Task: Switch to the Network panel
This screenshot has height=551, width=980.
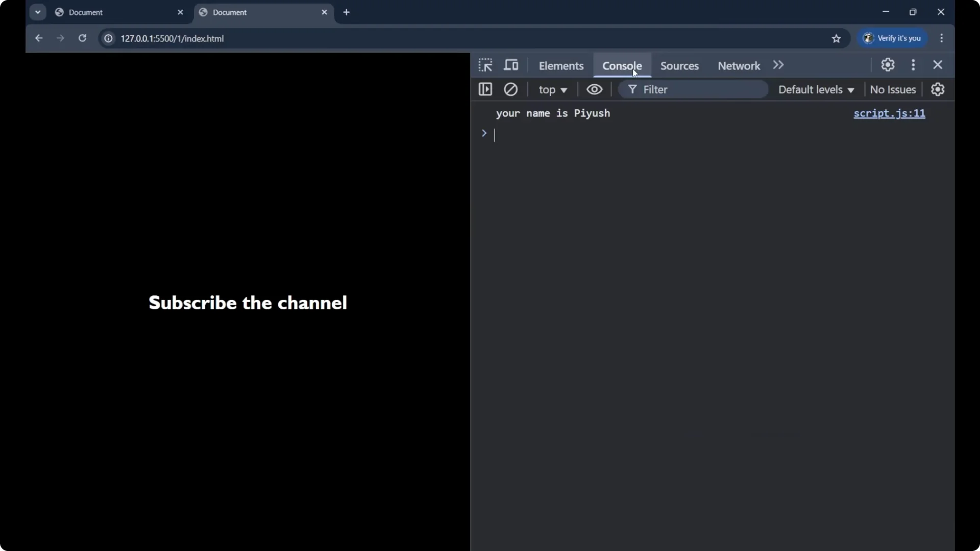Action: [x=738, y=65]
